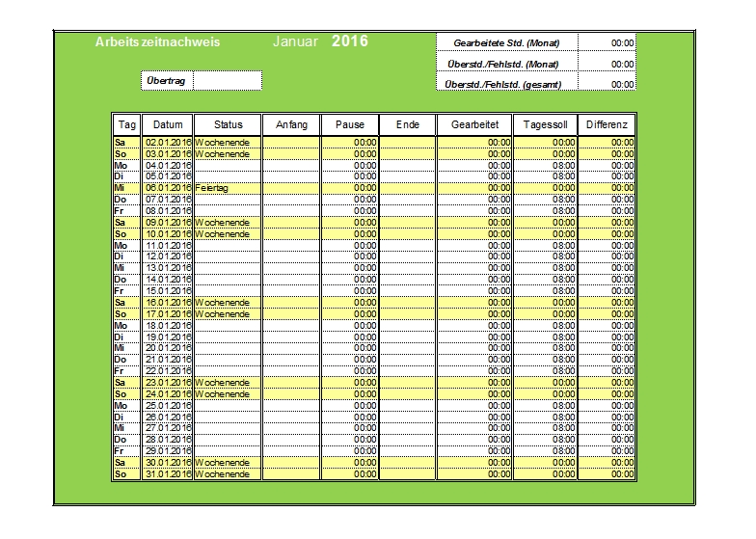Click the Status cell for 11.01.2016
The width and height of the screenshot is (756, 539).
click(x=228, y=245)
